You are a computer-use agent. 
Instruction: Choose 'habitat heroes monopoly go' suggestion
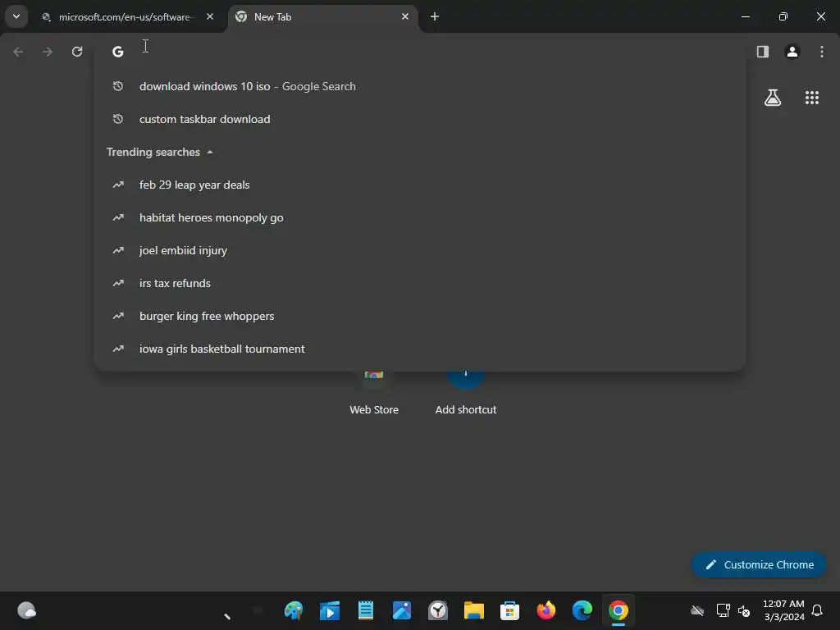point(420,217)
